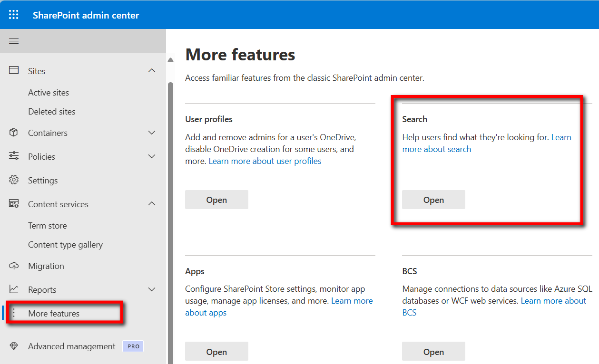599x364 pixels.
Task: Expand the Containers section chevron
Action: (152, 133)
